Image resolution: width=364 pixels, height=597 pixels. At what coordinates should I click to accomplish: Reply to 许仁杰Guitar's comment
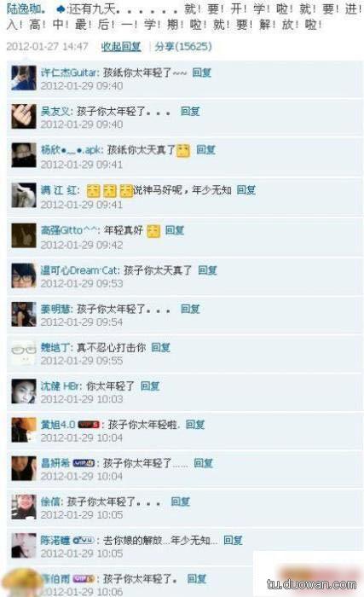202,72
